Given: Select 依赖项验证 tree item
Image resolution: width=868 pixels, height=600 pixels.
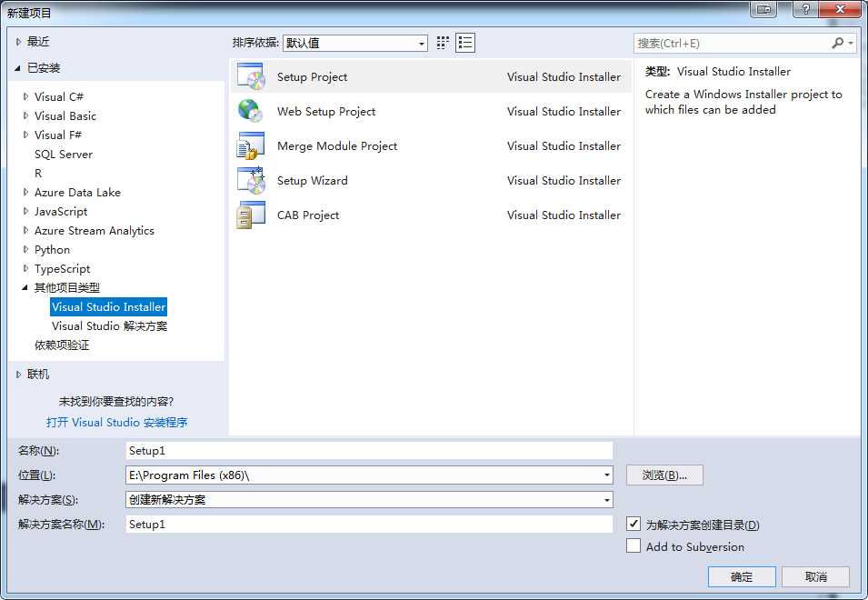Looking at the screenshot, I should [x=62, y=345].
